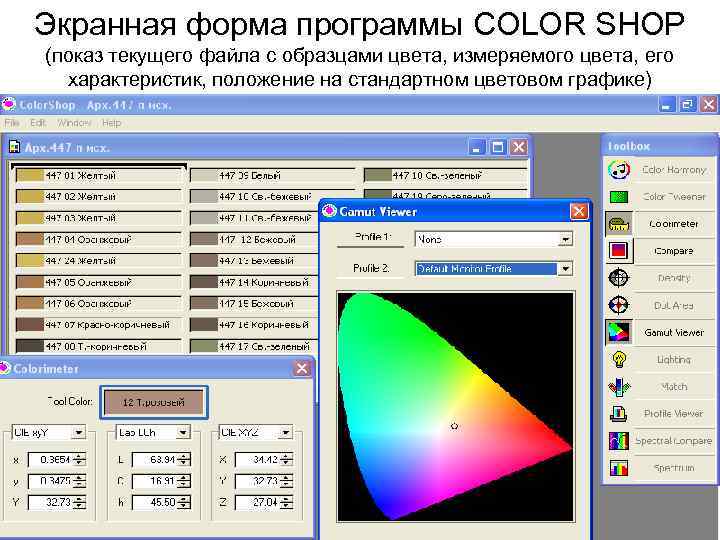Image resolution: width=720 pixels, height=540 pixels.
Task: Click the X value field 34.42
Action: tap(257, 459)
